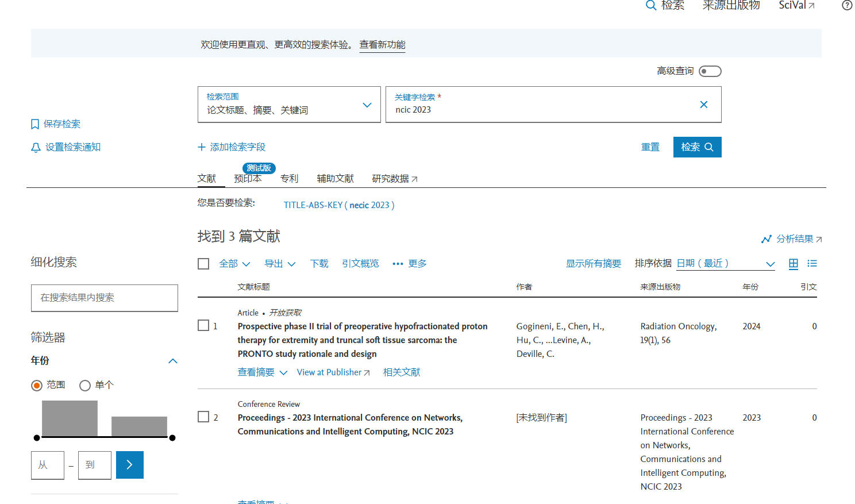Screen dimensions: 855x504
Task: Click the bookmark icon to save search
Action: click(35, 124)
